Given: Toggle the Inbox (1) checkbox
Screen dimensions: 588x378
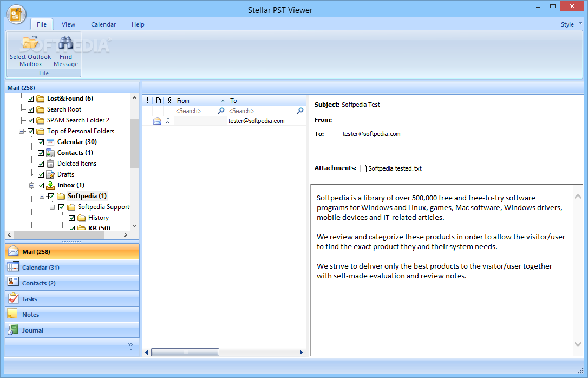Looking at the screenshot, I should point(41,186).
